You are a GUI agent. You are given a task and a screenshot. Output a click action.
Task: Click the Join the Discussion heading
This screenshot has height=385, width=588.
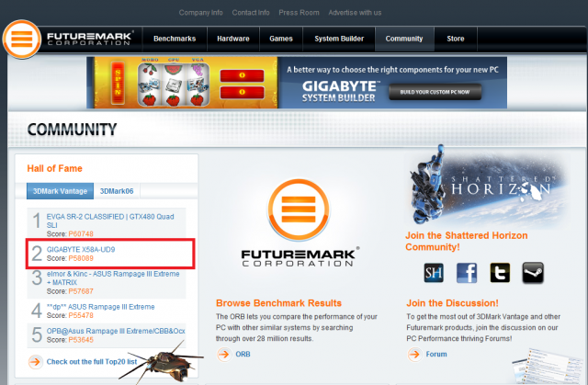(x=452, y=303)
